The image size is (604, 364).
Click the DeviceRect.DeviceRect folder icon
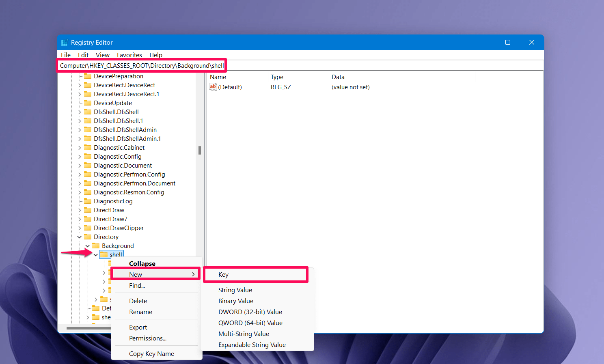tap(88, 85)
